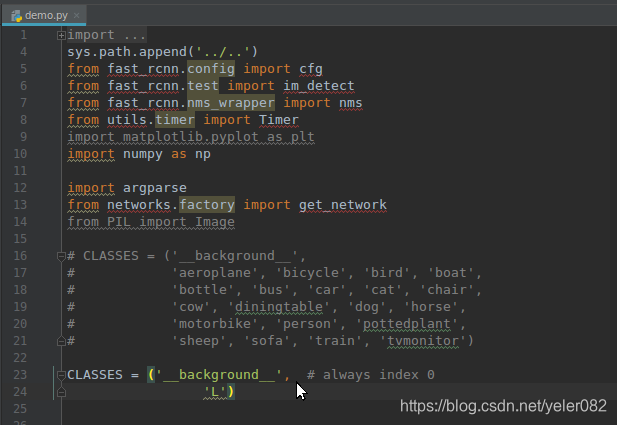
Task: Click 'utils' package on line 8
Action: (127, 120)
